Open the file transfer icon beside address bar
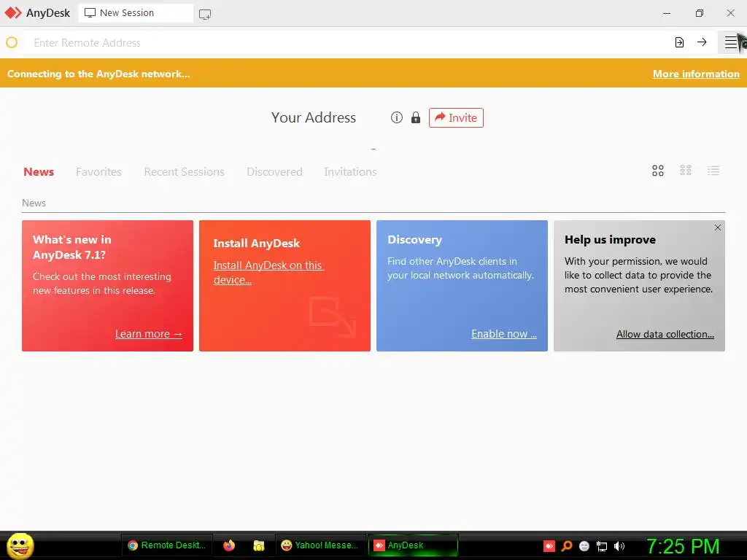Image resolution: width=747 pixels, height=560 pixels. [x=679, y=42]
